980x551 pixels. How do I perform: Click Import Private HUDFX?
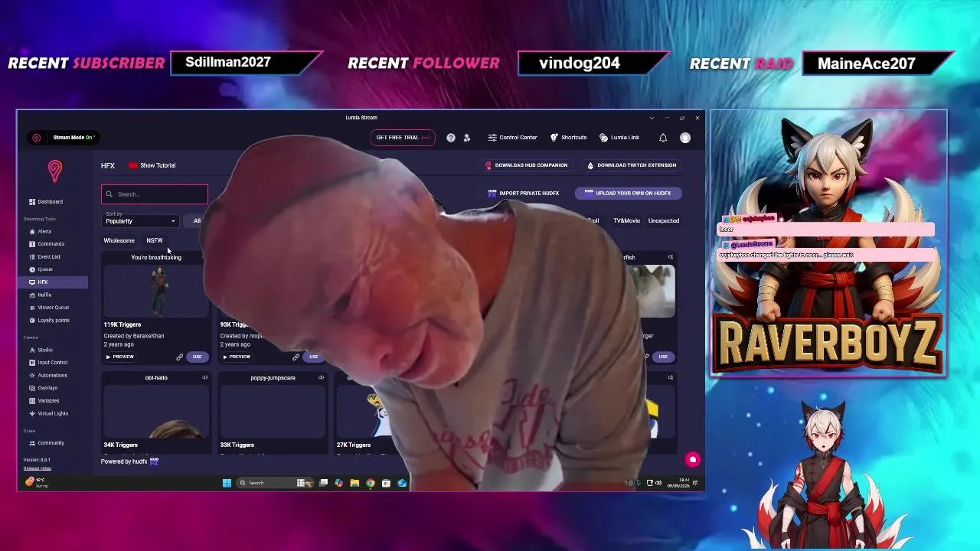(524, 194)
